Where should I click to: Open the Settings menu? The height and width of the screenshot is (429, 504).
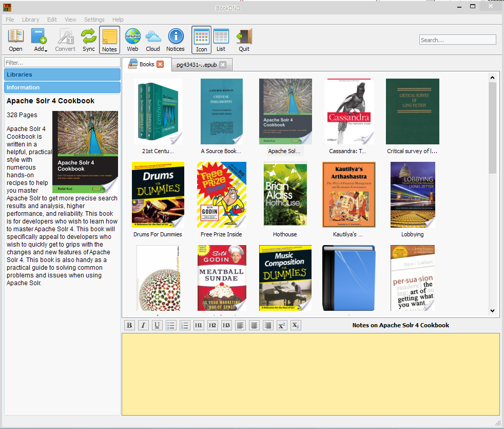click(x=94, y=20)
